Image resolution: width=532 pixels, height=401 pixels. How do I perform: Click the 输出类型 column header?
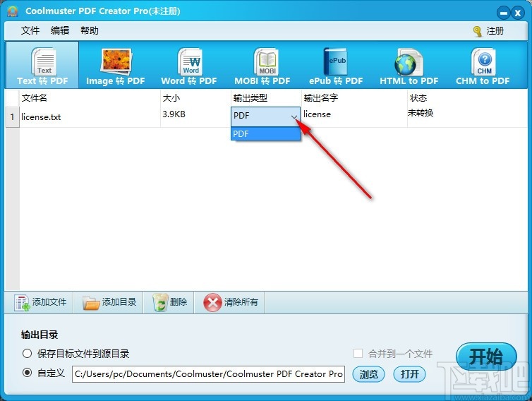tap(266, 98)
